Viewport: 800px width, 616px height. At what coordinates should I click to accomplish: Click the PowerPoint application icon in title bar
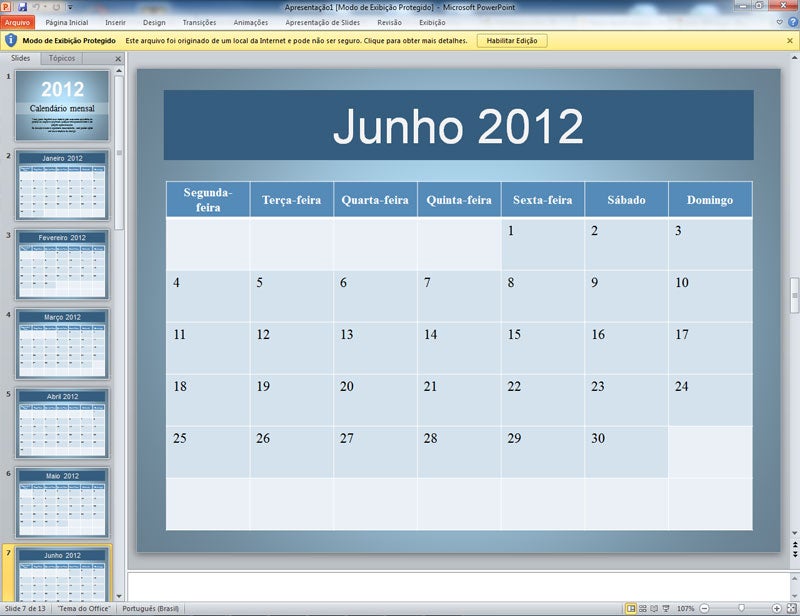(6, 7)
